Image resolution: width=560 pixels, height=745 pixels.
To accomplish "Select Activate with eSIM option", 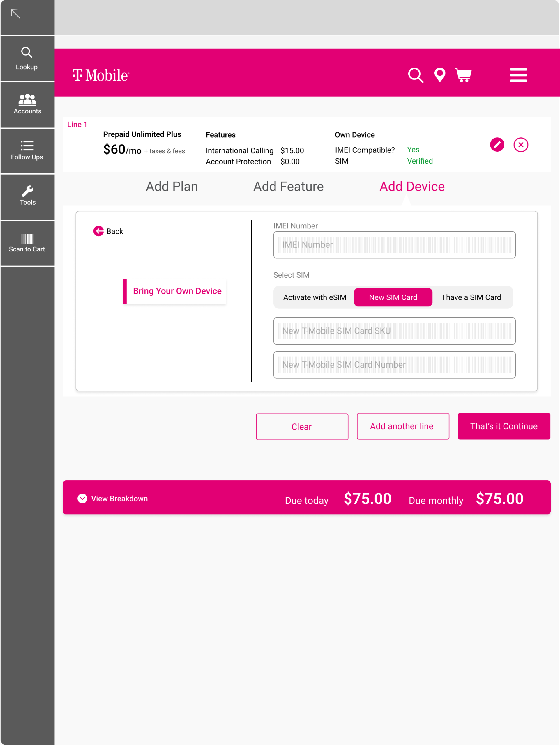I will click(315, 297).
